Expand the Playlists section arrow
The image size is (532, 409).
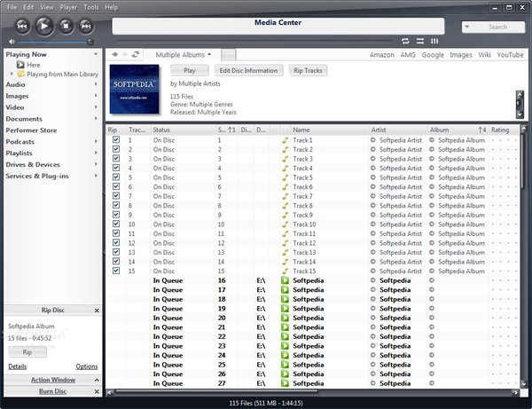96,153
